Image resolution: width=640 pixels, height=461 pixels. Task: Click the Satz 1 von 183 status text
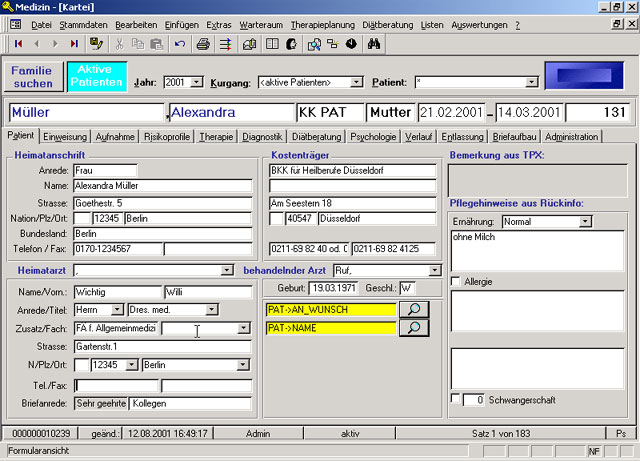(501, 433)
